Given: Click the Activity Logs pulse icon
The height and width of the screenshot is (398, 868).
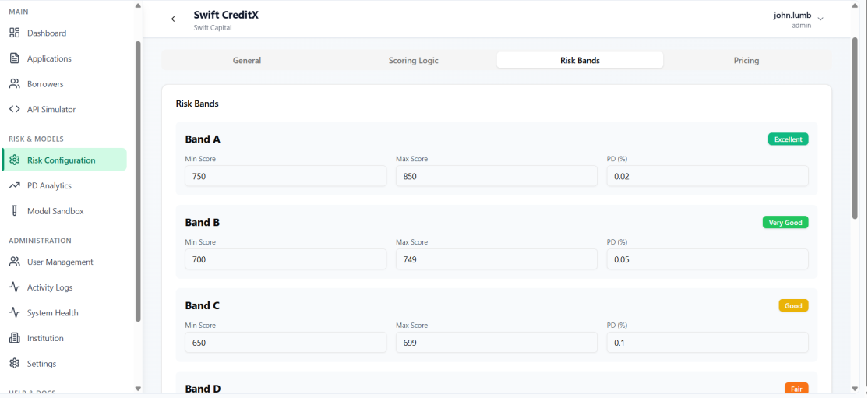Looking at the screenshot, I should (x=14, y=287).
